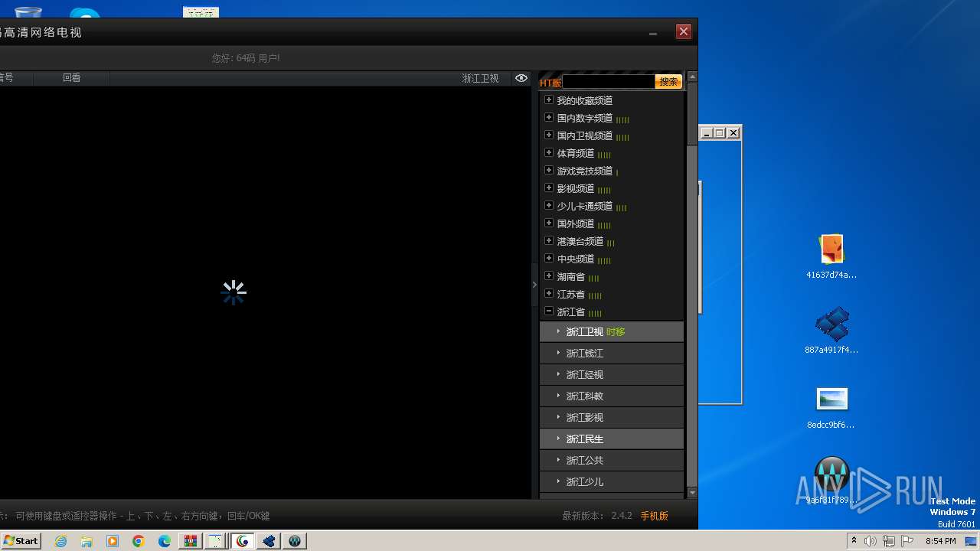Click the 8:54 PM system clock

click(940, 541)
